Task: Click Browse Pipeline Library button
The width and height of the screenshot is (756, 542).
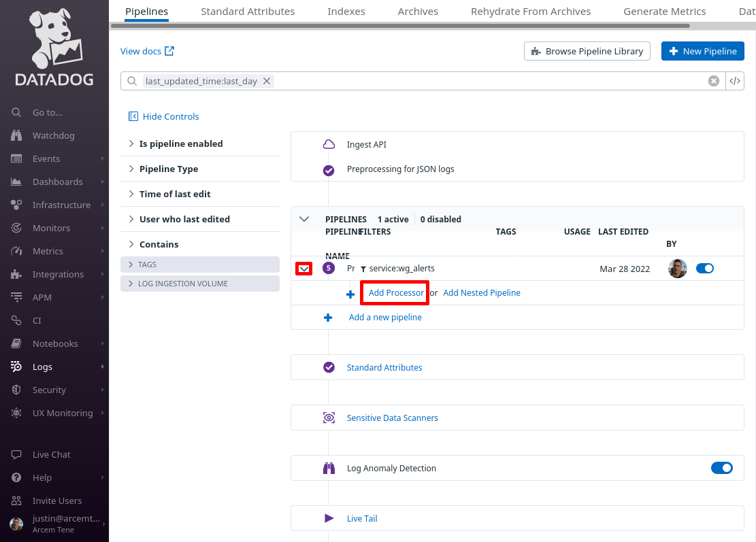Action: pyautogui.click(x=587, y=51)
